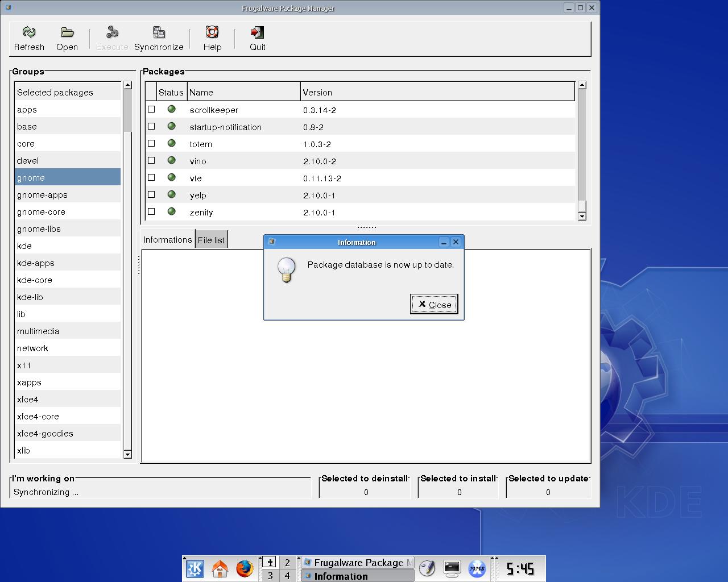Switch to the Frugalware Package Manager taskbar entry
This screenshot has height=582, width=728.
[x=357, y=563]
